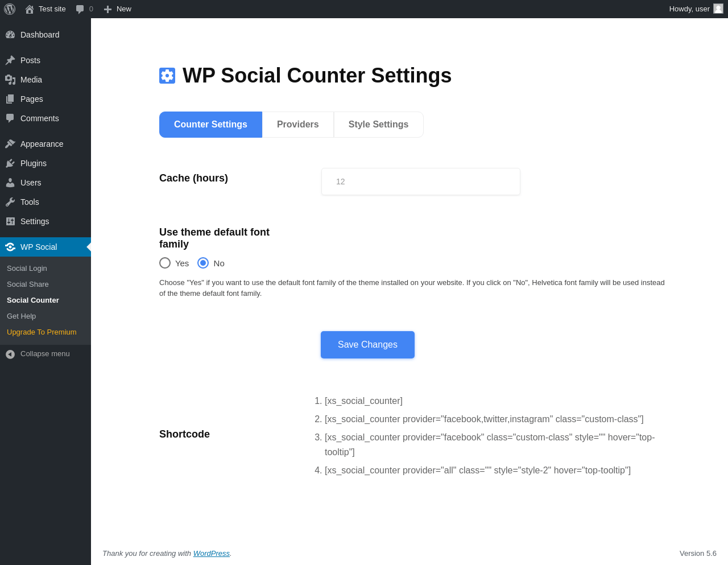Click the Dashboard gauge icon

(10, 35)
